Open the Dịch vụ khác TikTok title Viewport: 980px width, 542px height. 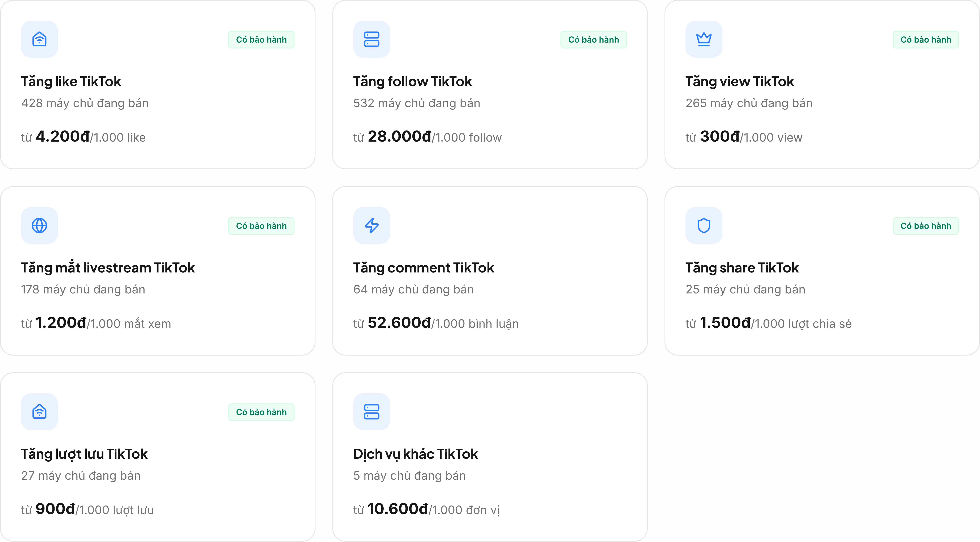416,454
